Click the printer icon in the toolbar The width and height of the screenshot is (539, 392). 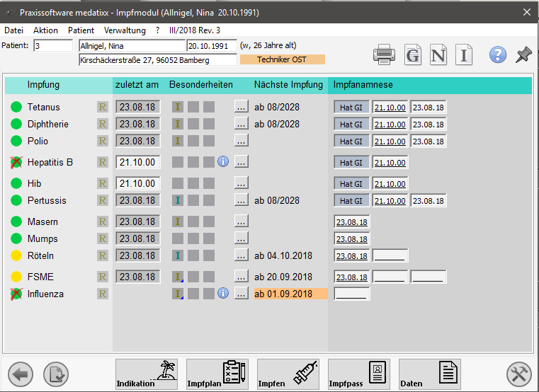[x=384, y=54]
